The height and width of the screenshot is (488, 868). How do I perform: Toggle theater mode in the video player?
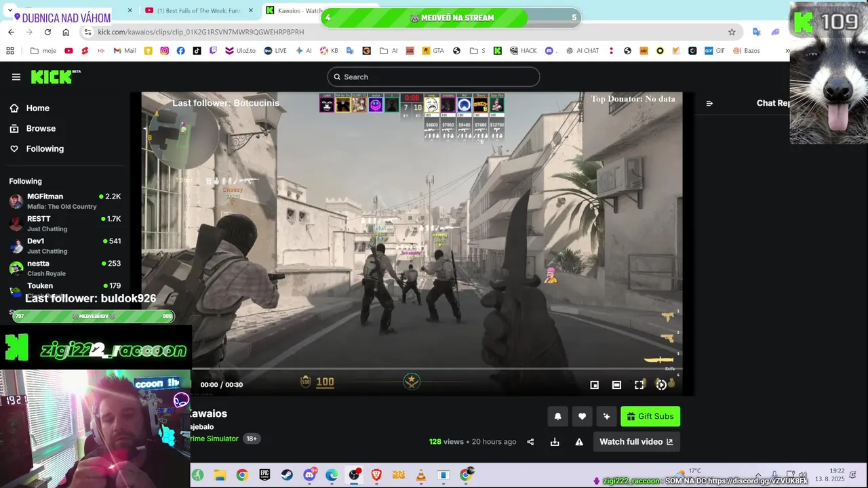[x=616, y=385]
